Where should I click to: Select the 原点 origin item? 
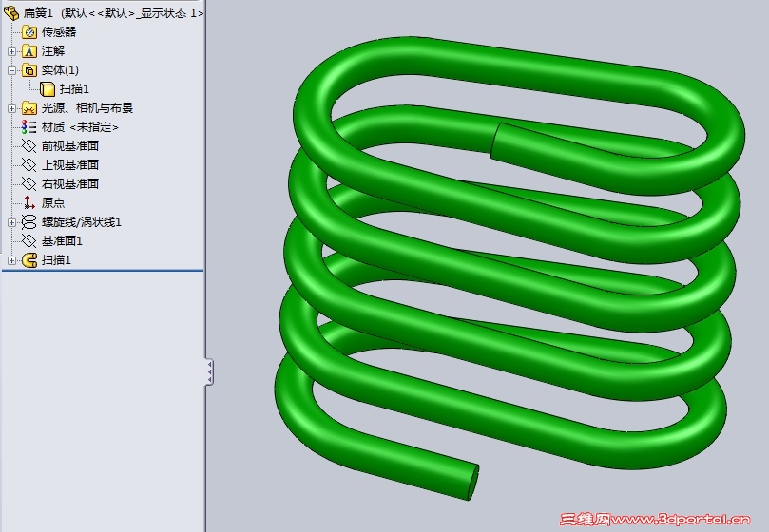53,203
